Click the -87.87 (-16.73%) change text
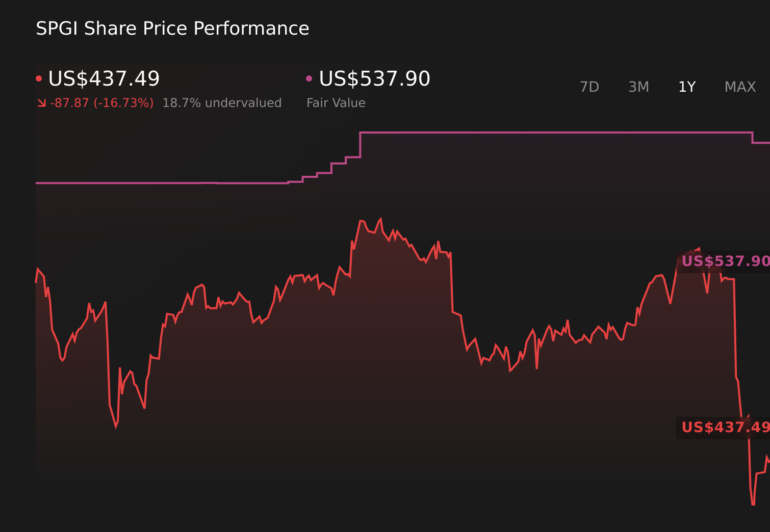The height and width of the screenshot is (532, 770). [x=101, y=103]
